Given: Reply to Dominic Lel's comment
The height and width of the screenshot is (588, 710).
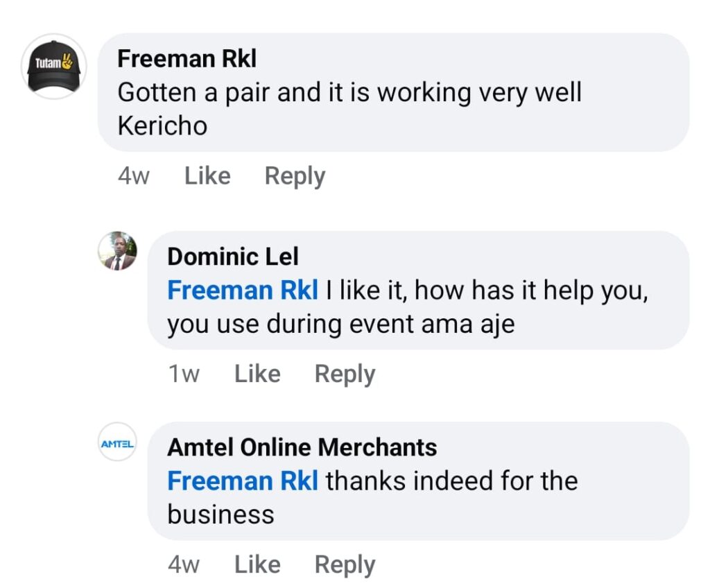Looking at the screenshot, I should [345, 374].
